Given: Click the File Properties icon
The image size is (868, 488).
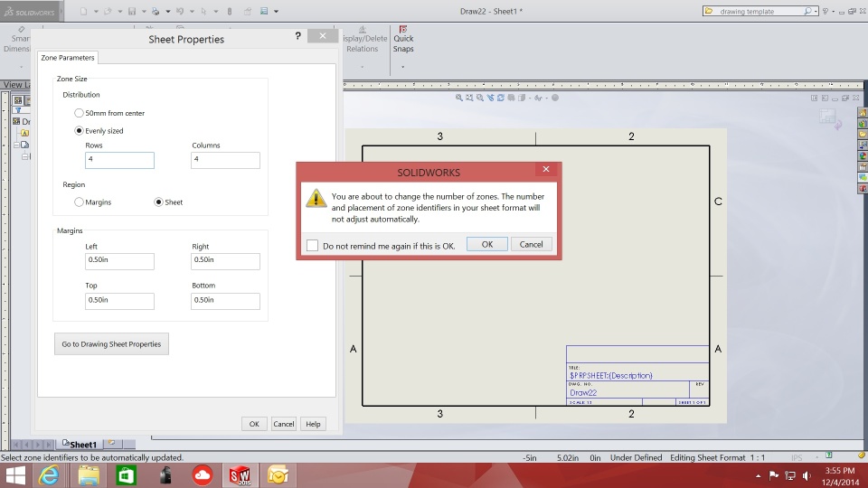Looking at the screenshot, I should (x=248, y=11).
